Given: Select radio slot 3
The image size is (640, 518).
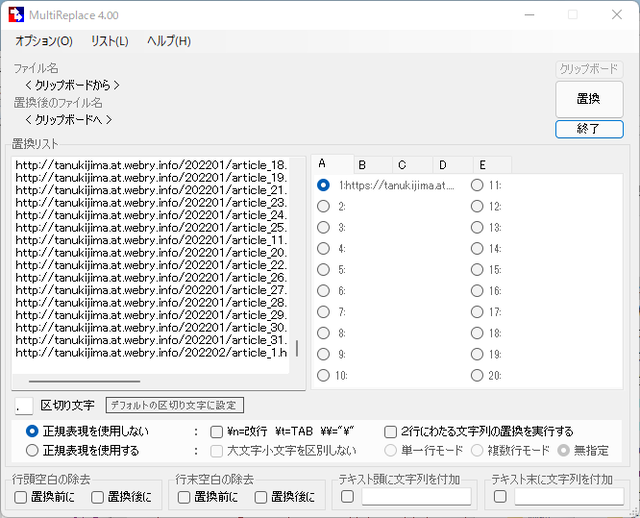Looking at the screenshot, I should pyautogui.click(x=323, y=227).
